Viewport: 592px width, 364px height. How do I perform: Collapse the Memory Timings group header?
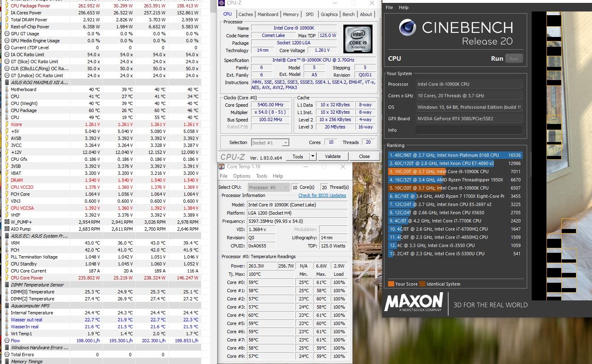[x=7, y=362]
